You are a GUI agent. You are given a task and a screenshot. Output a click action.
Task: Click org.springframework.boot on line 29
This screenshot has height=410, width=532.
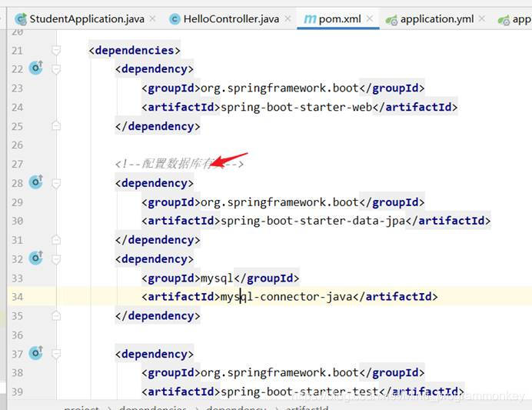280,202
